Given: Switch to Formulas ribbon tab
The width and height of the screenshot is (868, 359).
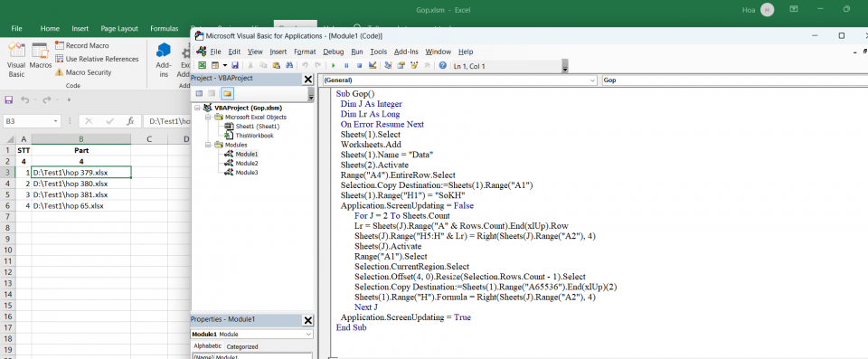Looking at the screenshot, I should coord(165,28).
